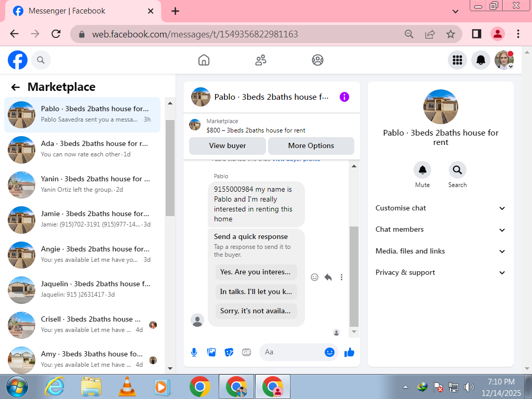Search in conversation magnifier icon

[457, 170]
